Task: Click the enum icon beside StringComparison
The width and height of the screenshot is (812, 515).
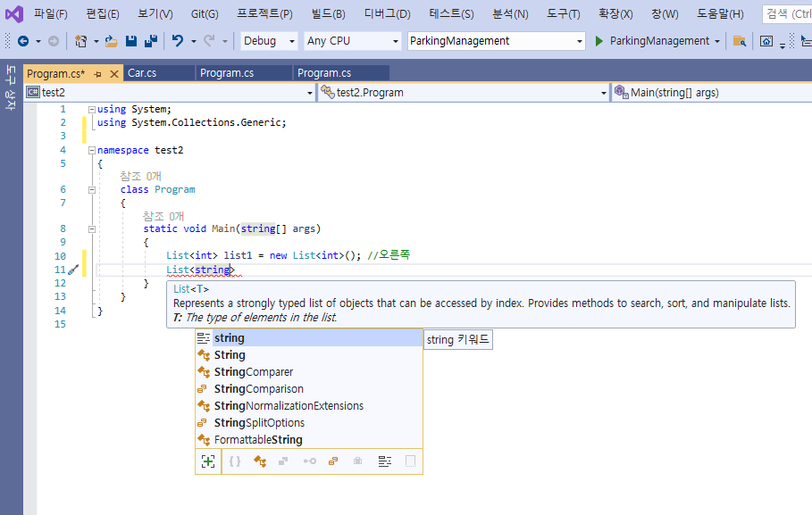Action: click(x=203, y=389)
